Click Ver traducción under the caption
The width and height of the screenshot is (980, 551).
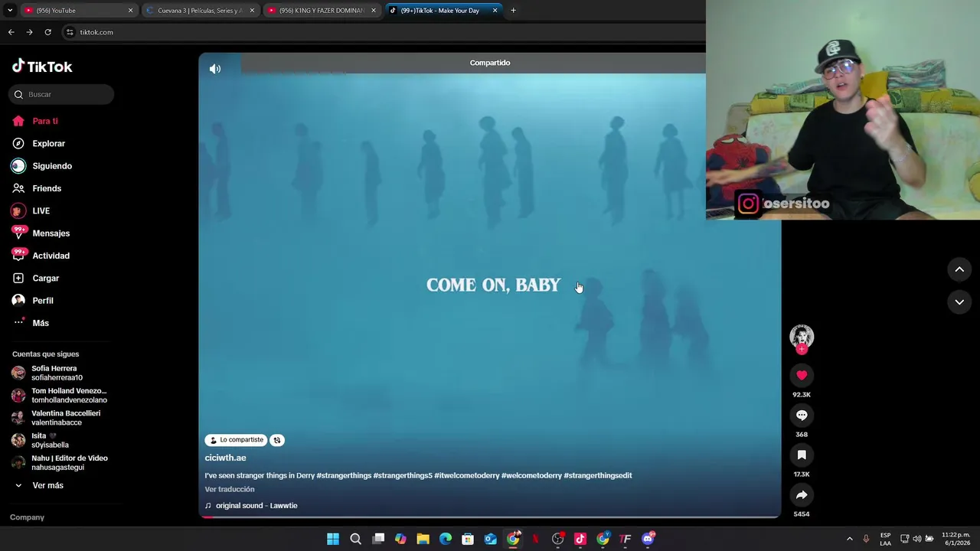(x=230, y=489)
